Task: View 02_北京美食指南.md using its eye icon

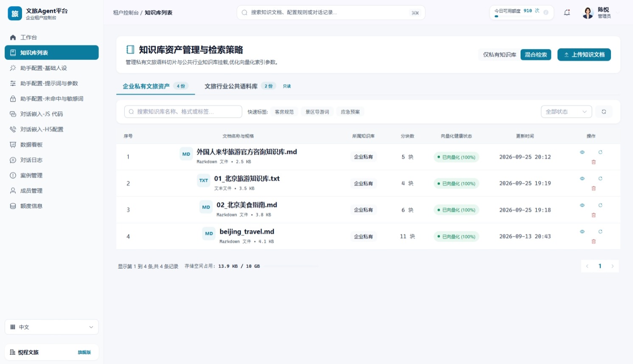Action: [582, 205]
